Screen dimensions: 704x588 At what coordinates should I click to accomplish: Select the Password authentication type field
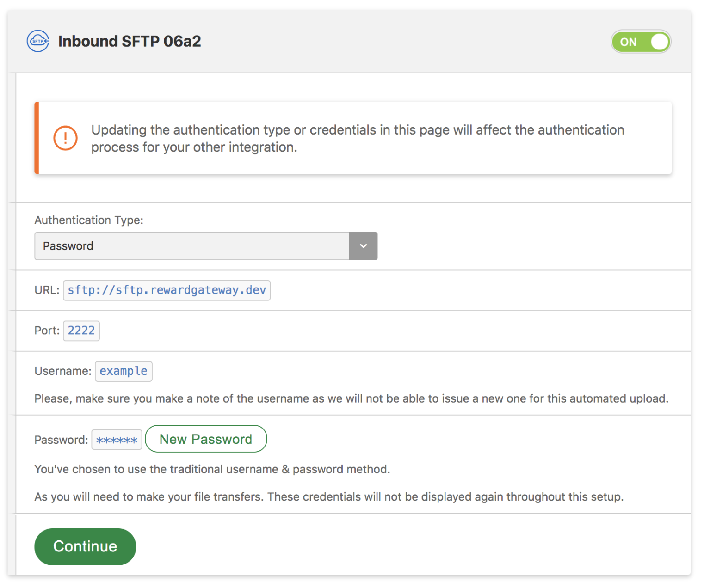(206, 246)
